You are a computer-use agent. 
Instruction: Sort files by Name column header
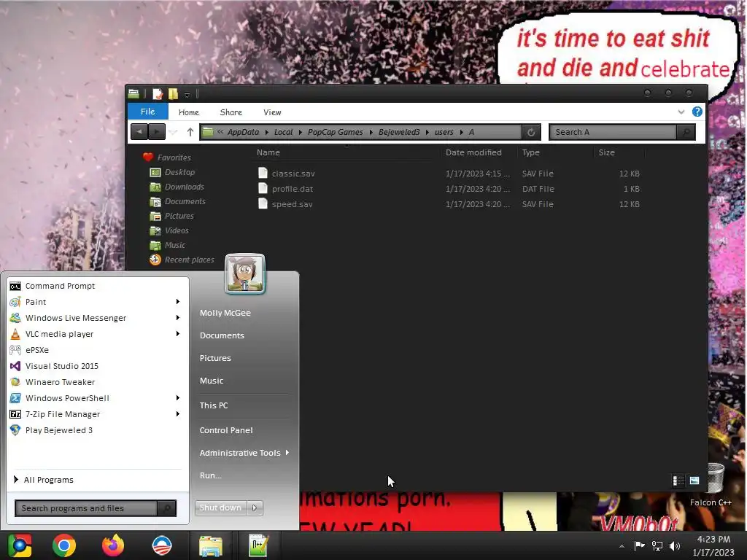click(268, 152)
